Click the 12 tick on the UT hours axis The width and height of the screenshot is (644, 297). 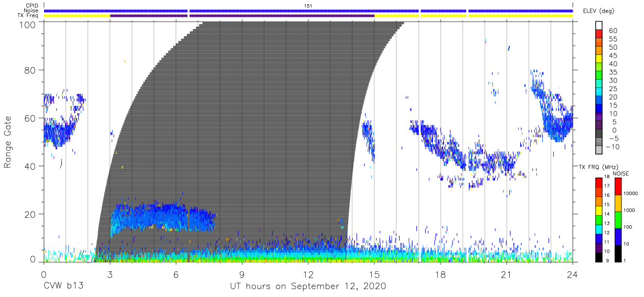(308, 274)
